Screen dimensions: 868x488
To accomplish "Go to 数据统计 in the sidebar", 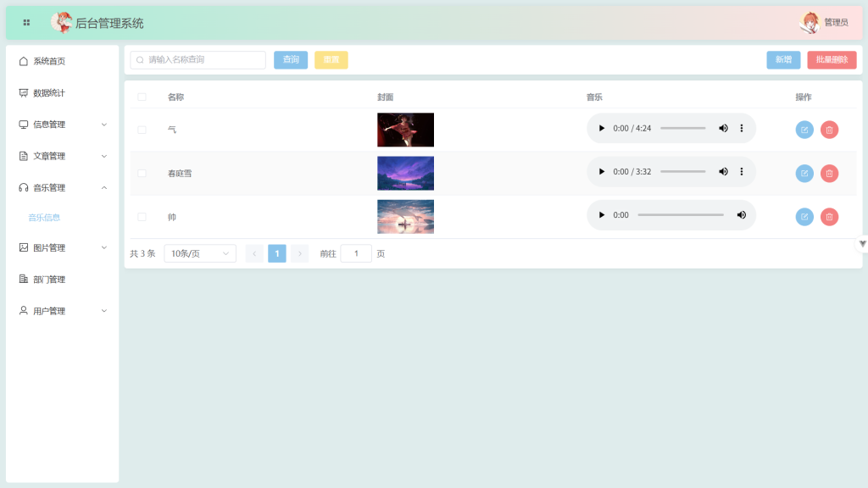I will [48, 93].
